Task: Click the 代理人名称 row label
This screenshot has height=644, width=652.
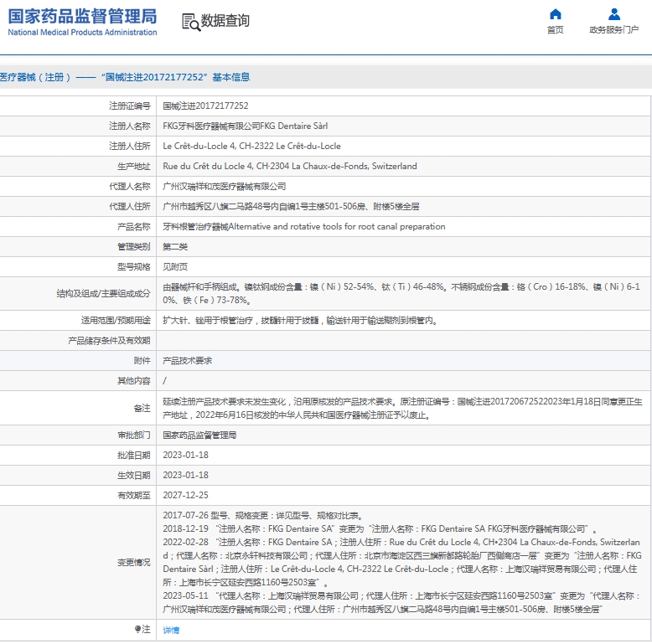Action: pos(130,187)
